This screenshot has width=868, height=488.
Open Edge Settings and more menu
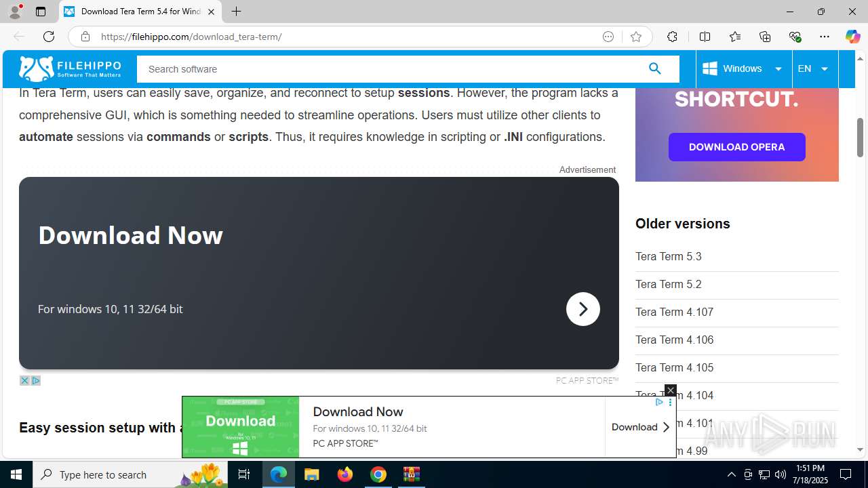(825, 37)
